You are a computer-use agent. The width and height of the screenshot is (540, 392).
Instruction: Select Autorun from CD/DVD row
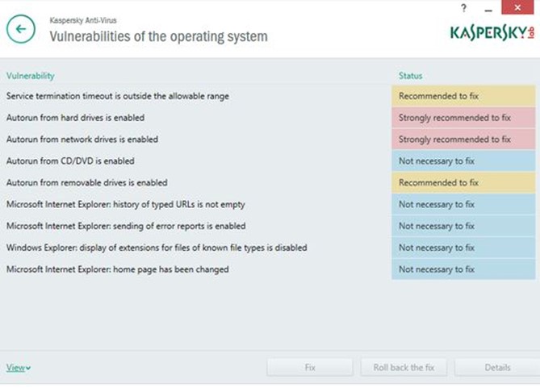tap(70, 161)
